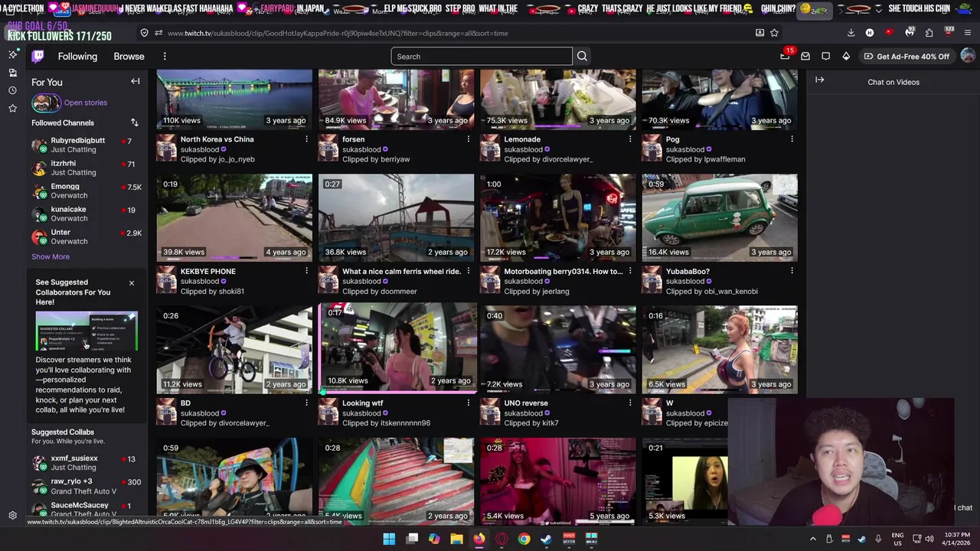Open the Following tab
Image resolution: width=980 pixels, height=551 pixels.
point(77,57)
